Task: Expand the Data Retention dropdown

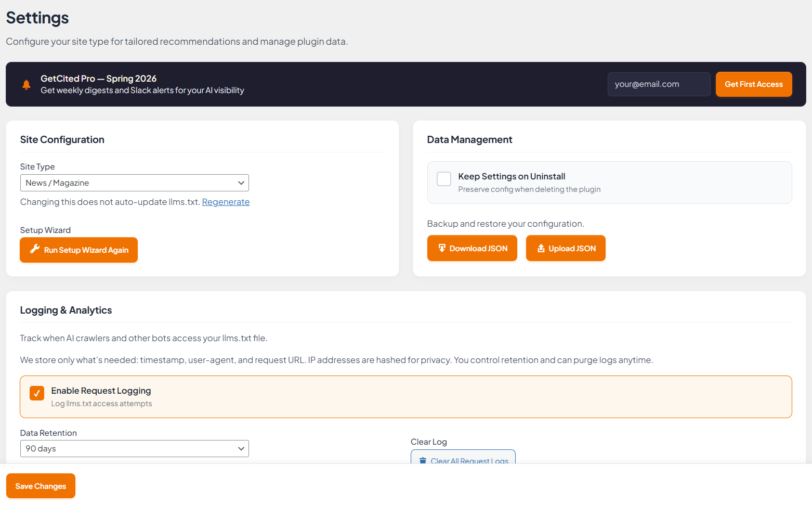Action: (134, 449)
